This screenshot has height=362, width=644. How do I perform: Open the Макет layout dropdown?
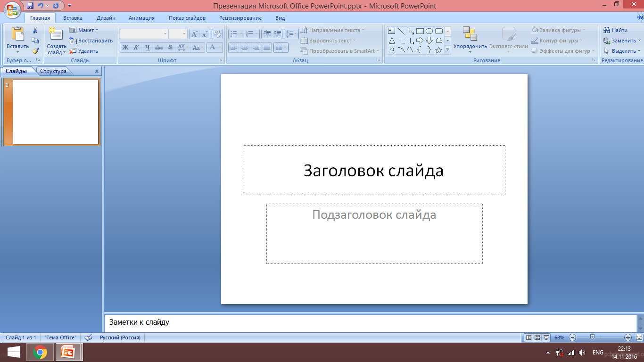coord(84,30)
